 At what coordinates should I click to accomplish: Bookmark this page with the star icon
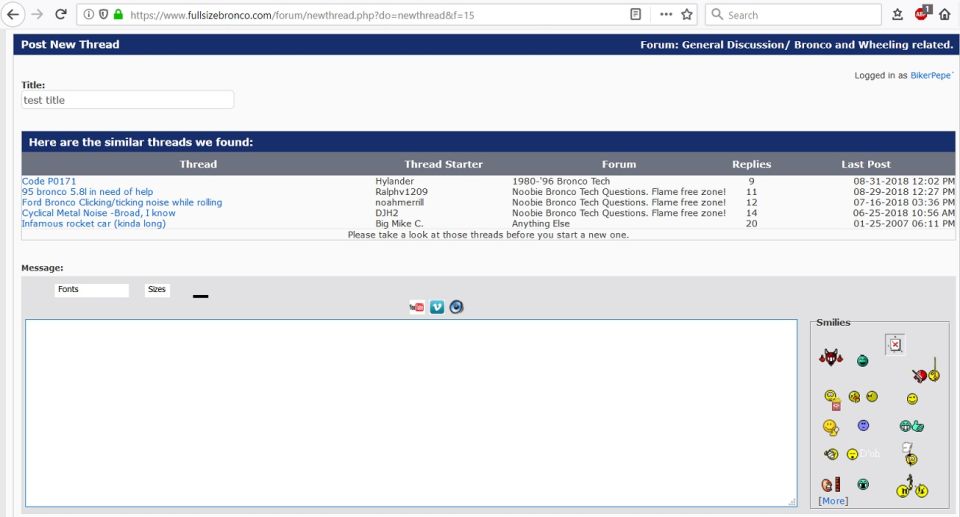tap(687, 14)
